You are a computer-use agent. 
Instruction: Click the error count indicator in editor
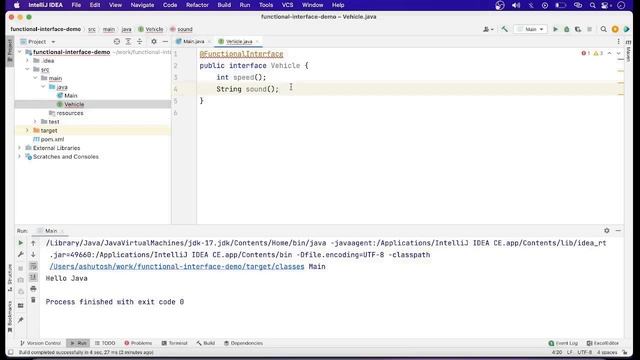586,53
